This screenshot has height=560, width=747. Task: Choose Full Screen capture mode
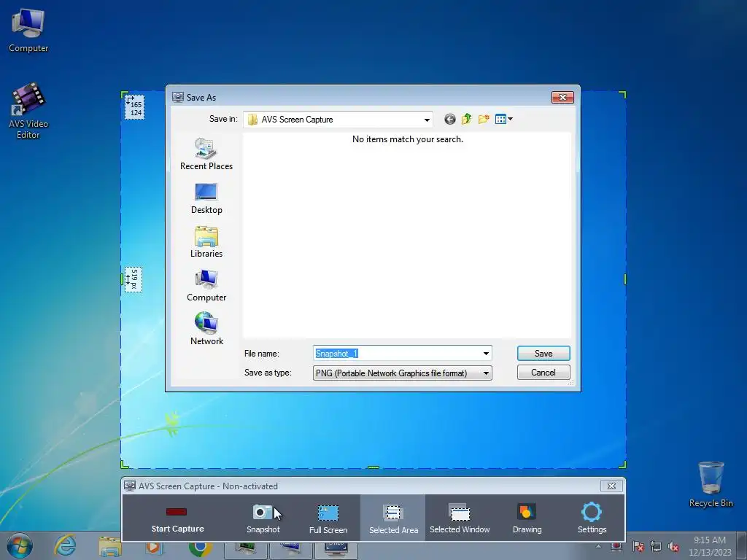(x=328, y=518)
